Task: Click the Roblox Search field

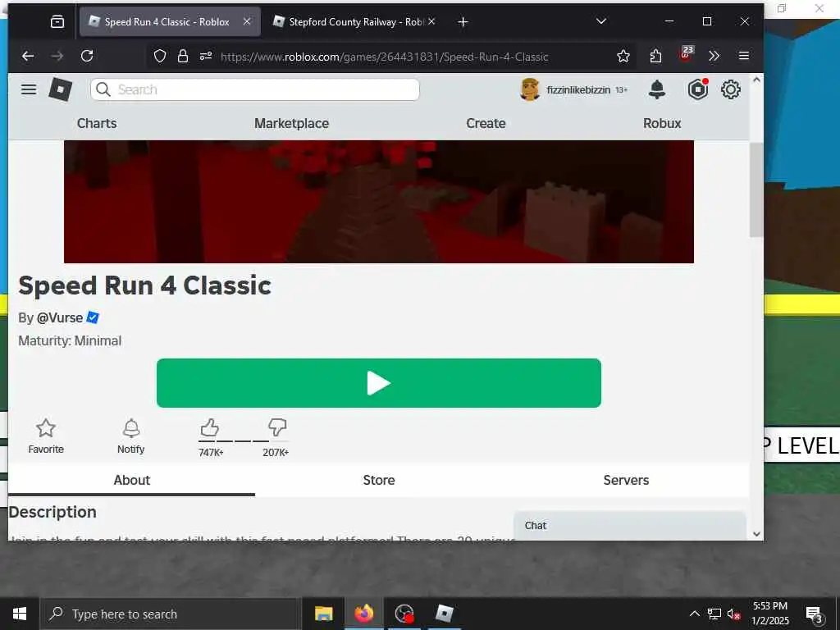Action: (255, 89)
